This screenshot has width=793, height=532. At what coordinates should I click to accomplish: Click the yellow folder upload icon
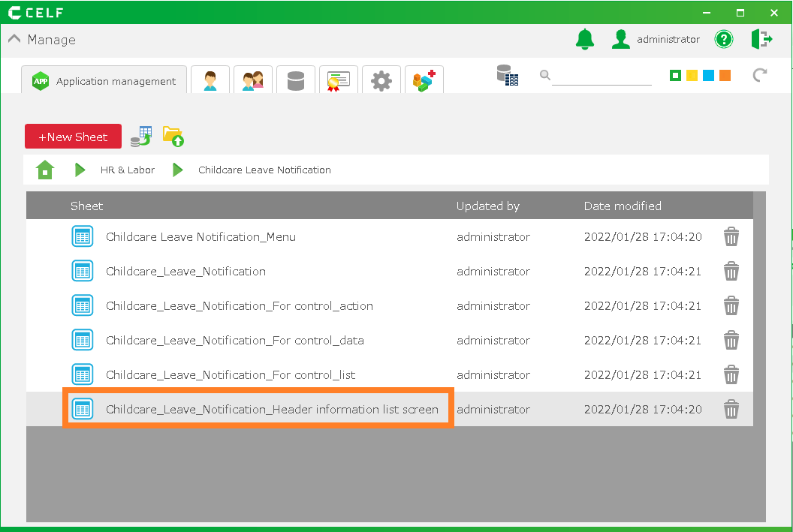(x=173, y=136)
